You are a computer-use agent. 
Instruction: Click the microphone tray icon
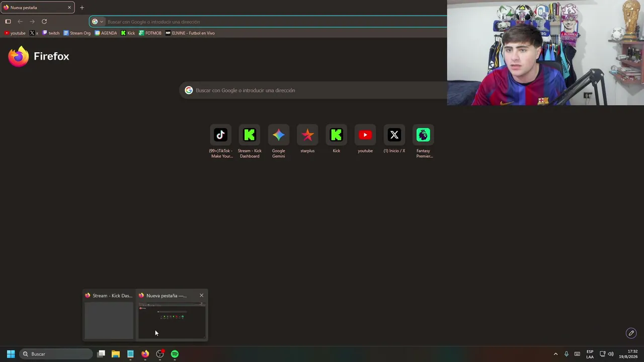coord(567,354)
